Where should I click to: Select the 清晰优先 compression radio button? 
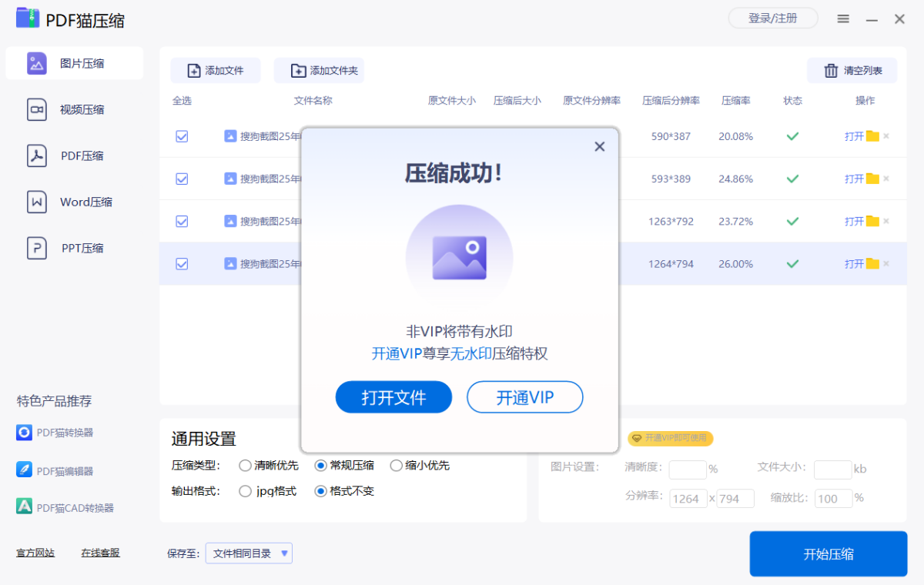pos(245,466)
